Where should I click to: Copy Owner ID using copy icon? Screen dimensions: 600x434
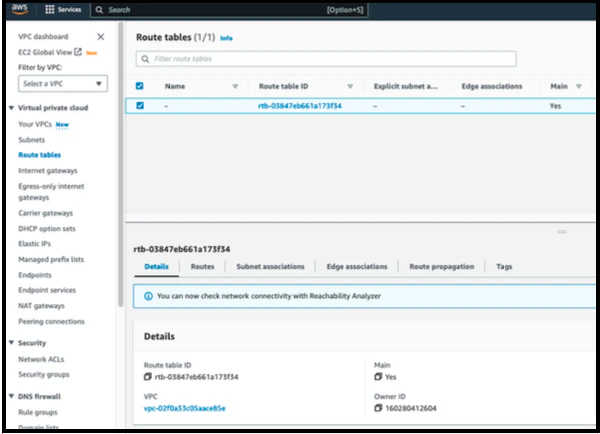(378, 408)
